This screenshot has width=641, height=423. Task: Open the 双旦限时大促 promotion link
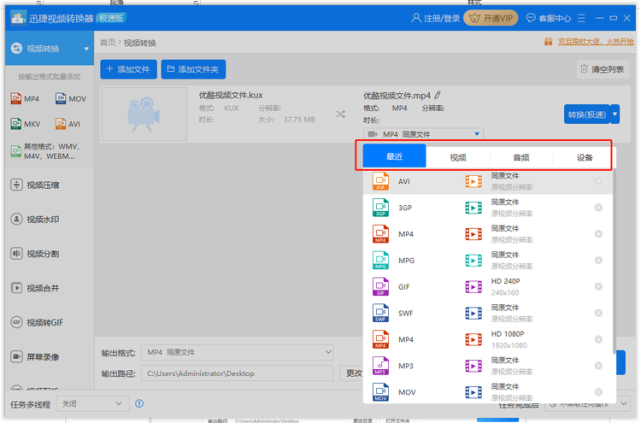596,41
